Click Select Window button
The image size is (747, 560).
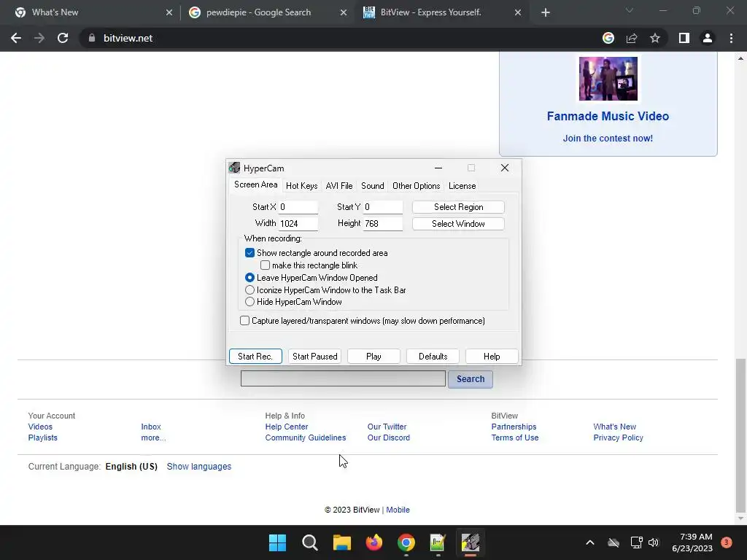[458, 224]
